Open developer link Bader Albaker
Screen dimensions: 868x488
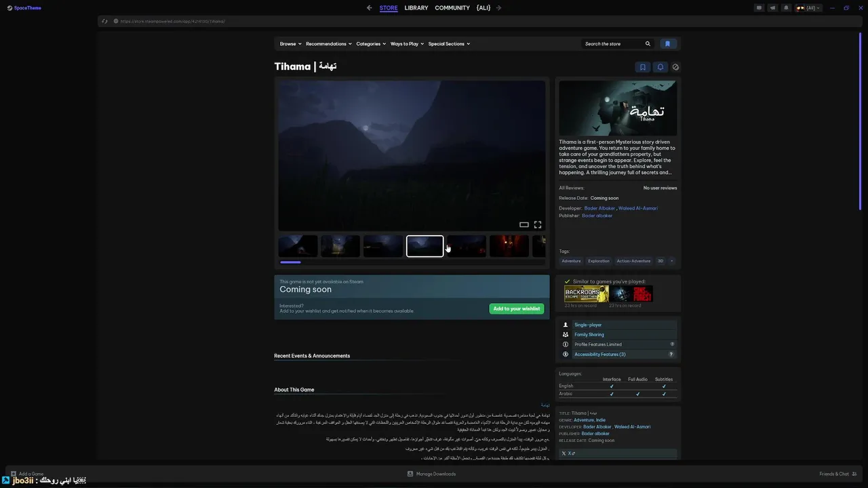pos(599,208)
